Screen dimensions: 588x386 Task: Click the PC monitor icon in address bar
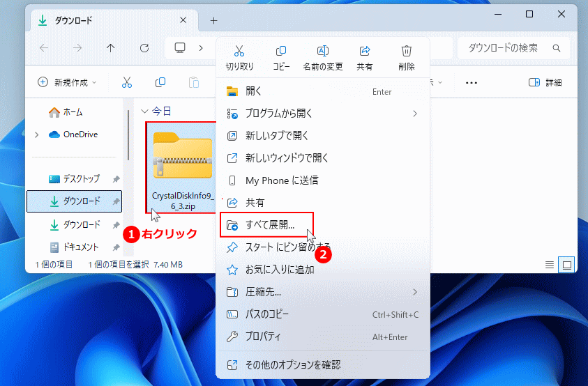(x=180, y=48)
